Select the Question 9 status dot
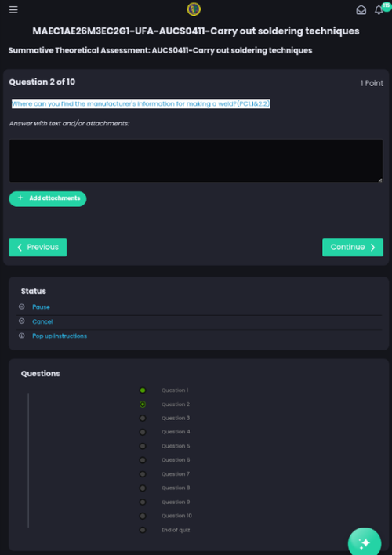 coord(143,502)
